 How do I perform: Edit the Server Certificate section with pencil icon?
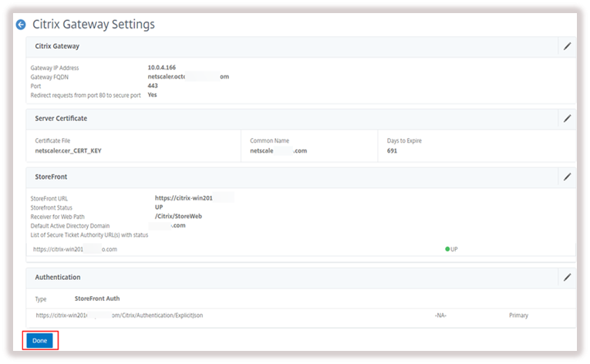[567, 119]
